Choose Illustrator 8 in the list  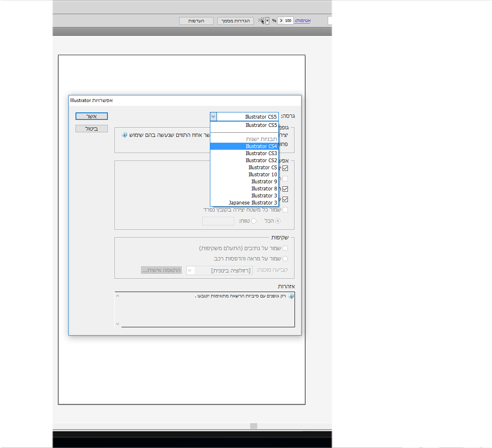244,189
